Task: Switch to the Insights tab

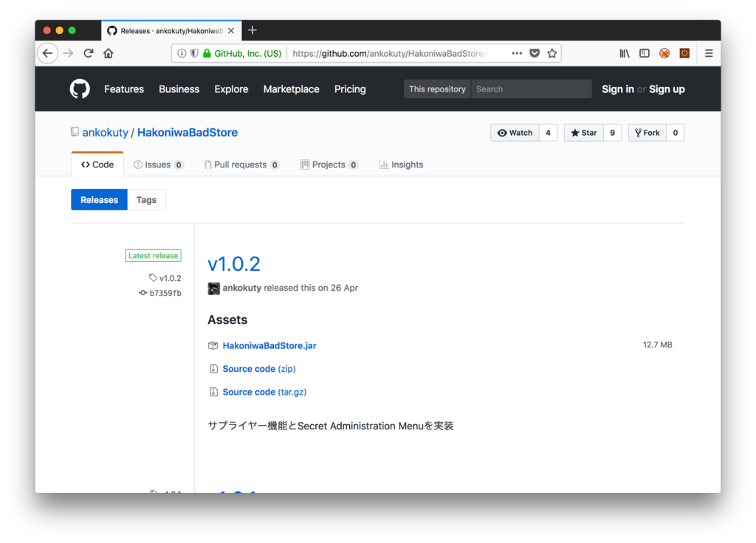Action: 401,165
